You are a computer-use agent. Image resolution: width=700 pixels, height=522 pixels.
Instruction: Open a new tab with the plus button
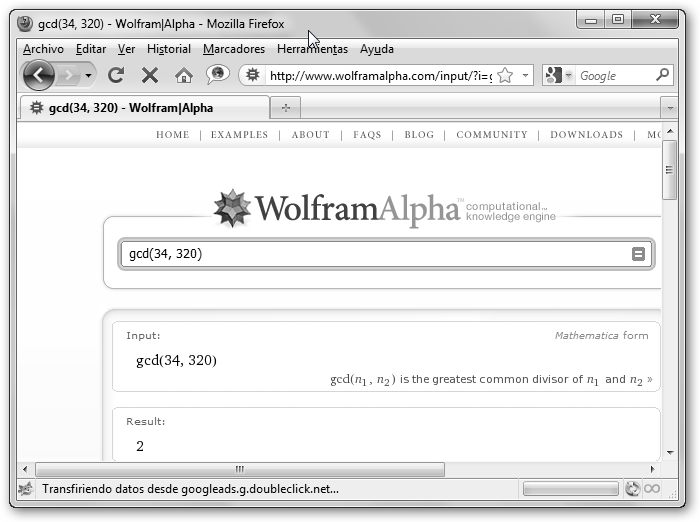pos(285,108)
